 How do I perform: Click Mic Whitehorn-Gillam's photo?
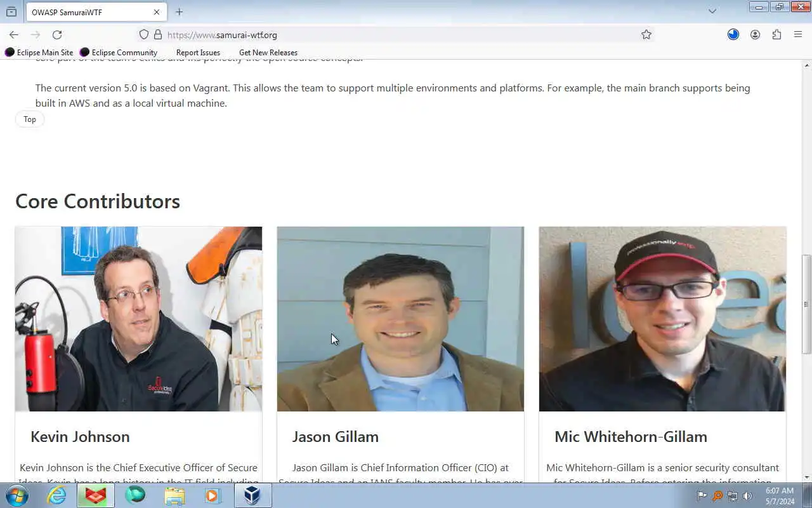tap(662, 319)
